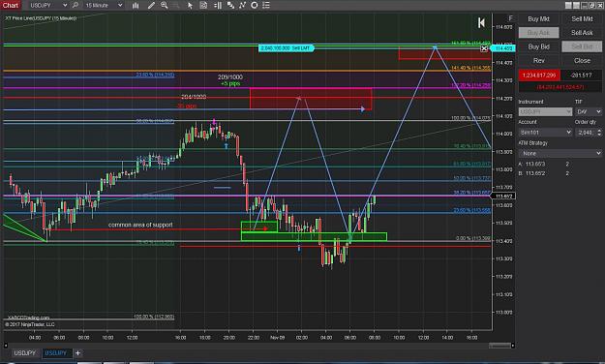Click the scrollbar left arrow
This screenshot has height=364, width=605.
point(6,345)
